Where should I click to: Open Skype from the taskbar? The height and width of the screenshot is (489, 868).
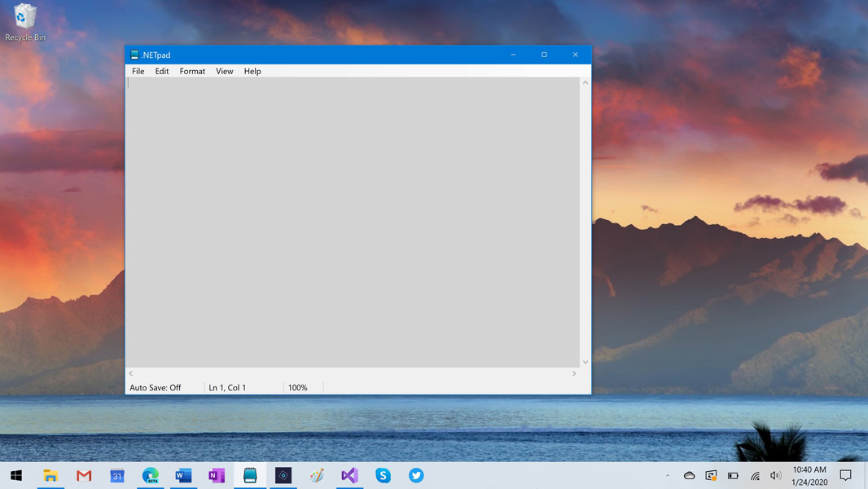[383, 475]
